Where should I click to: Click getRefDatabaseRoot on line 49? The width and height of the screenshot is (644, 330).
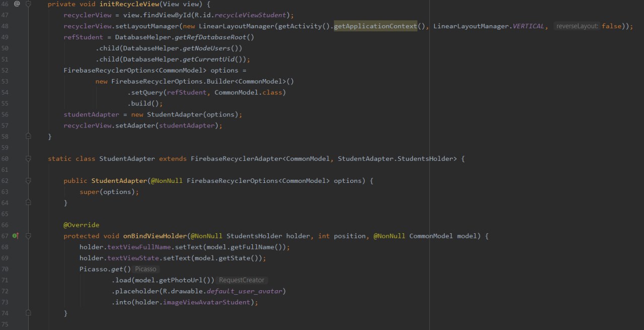tap(211, 37)
